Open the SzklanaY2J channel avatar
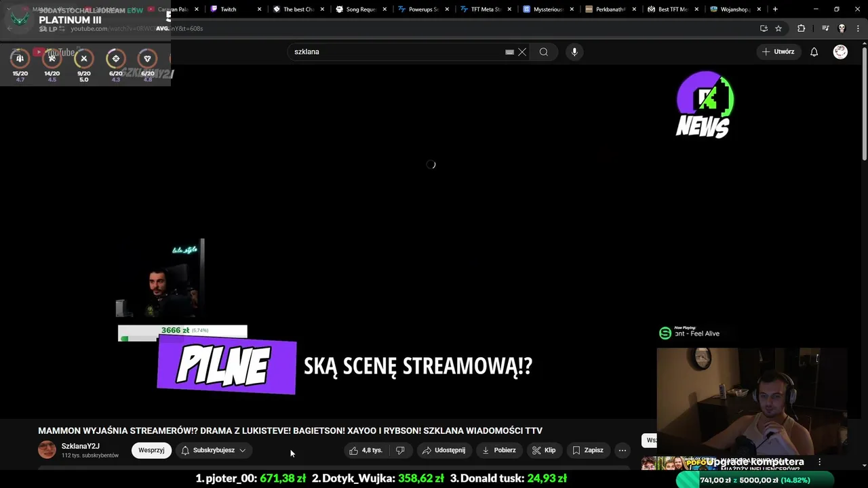 47,450
